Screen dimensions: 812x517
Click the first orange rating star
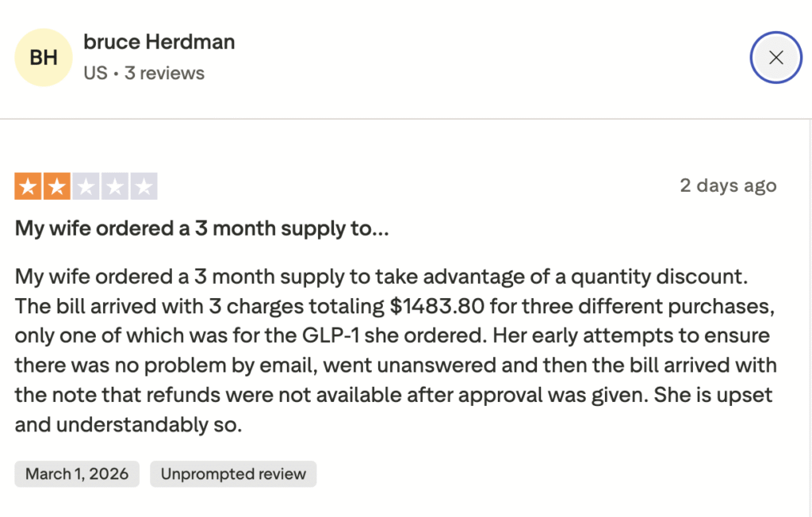[29, 187]
